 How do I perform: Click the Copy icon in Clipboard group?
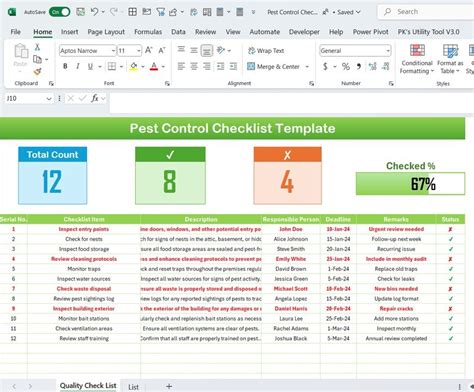pos(37,59)
